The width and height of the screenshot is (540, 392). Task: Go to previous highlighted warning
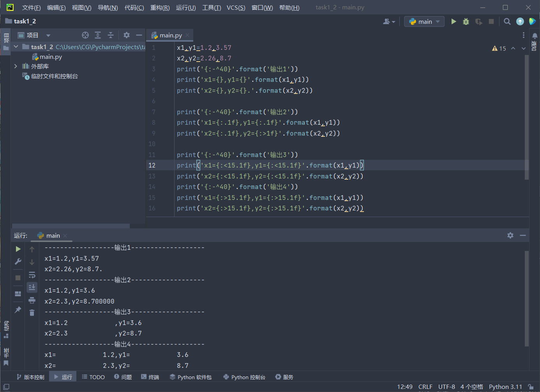513,48
